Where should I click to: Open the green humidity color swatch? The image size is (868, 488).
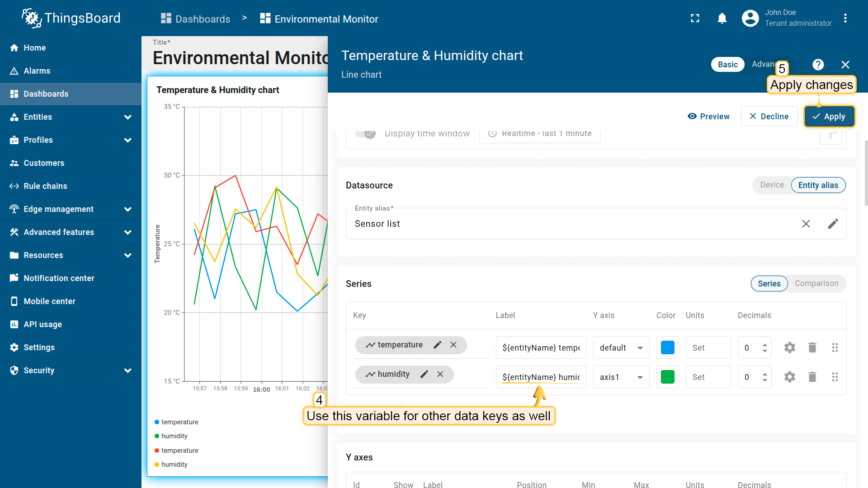[x=667, y=377]
